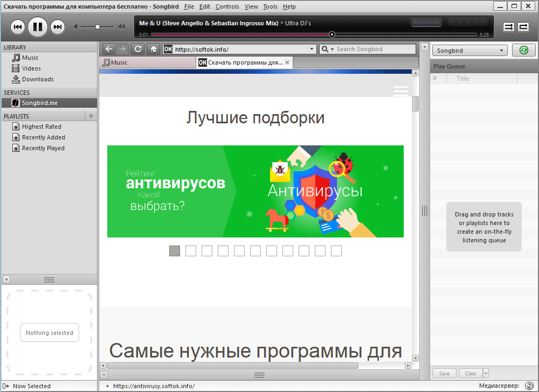Open the Edit menu

coord(204,6)
